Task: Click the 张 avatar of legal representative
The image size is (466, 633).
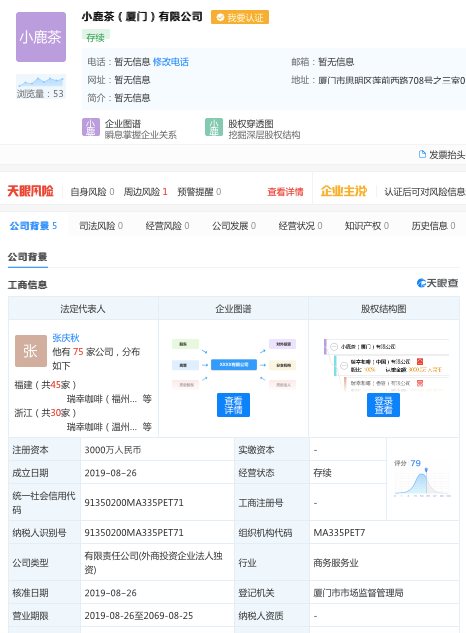Action: [31, 351]
